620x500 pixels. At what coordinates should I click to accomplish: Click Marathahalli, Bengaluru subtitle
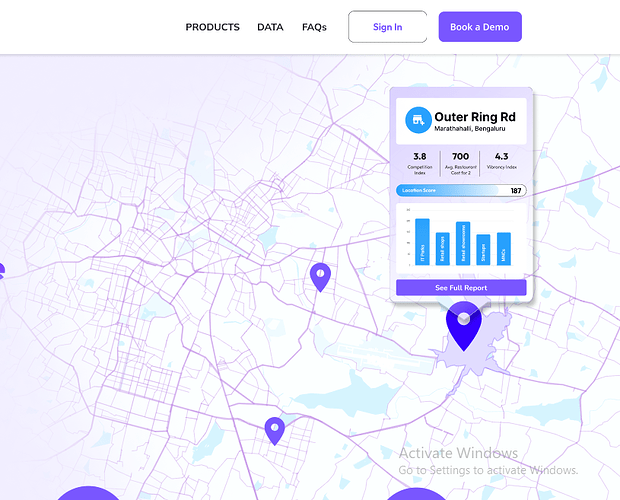pos(470,128)
